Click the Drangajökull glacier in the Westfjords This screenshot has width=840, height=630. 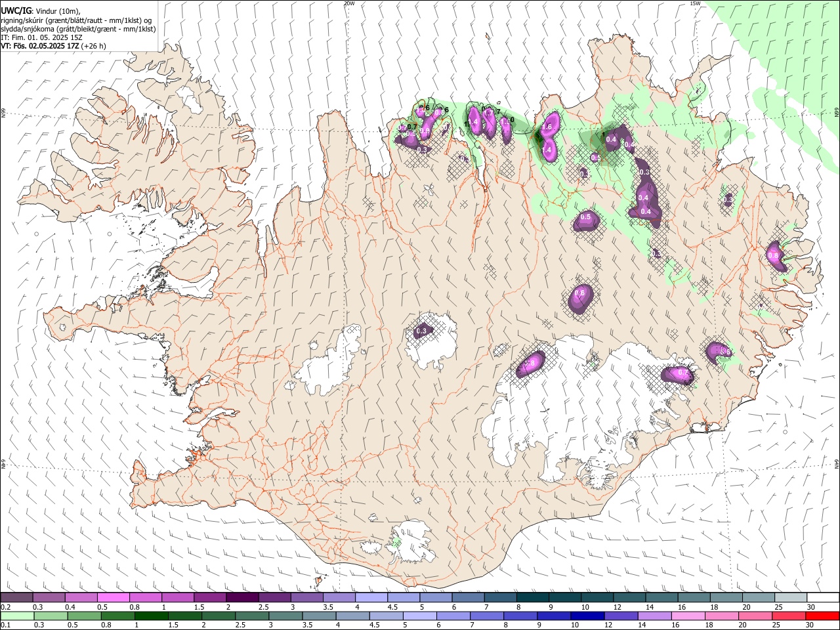click(190, 100)
